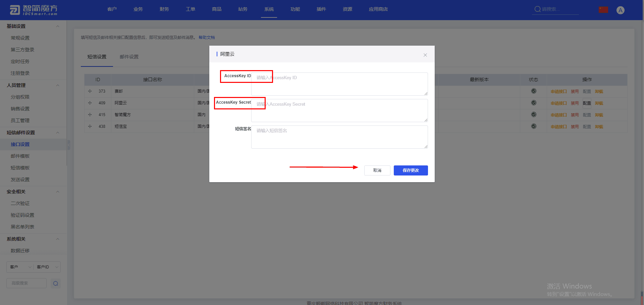Open the user avatar A menu
The width and height of the screenshot is (644, 305).
621,10
